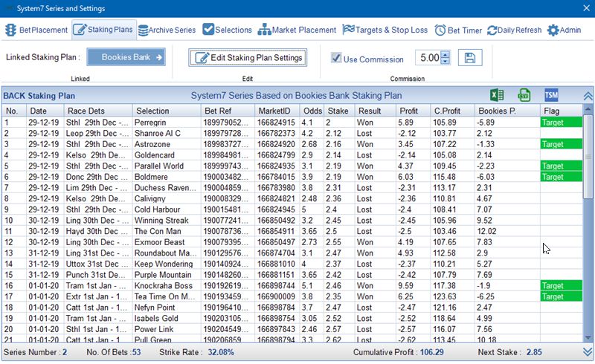Open the Daily Refresh tab

515,30
